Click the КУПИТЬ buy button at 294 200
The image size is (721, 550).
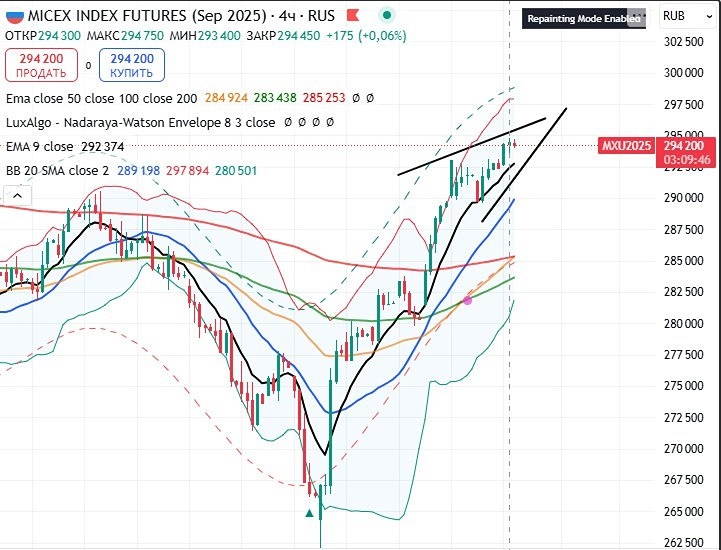pyautogui.click(x=132, y=66)
